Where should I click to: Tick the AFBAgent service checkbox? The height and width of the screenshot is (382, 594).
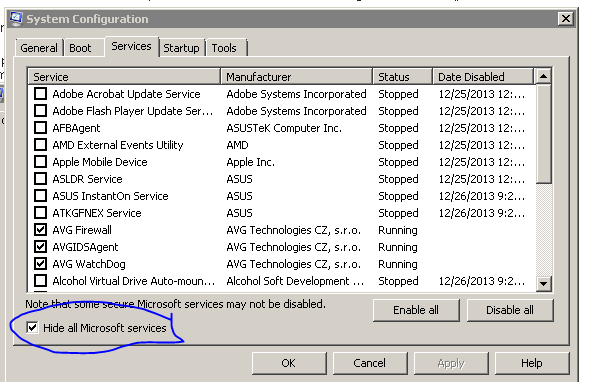pos(41,128)
